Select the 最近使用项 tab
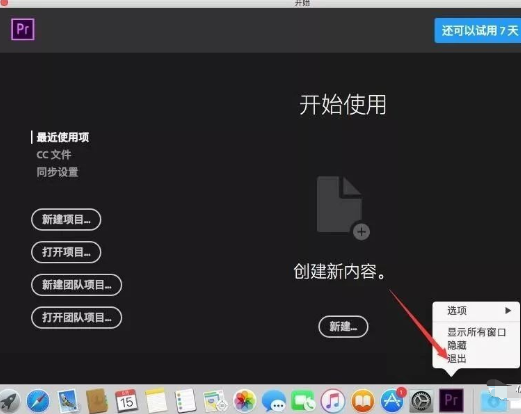 click(x=63, y=137)
